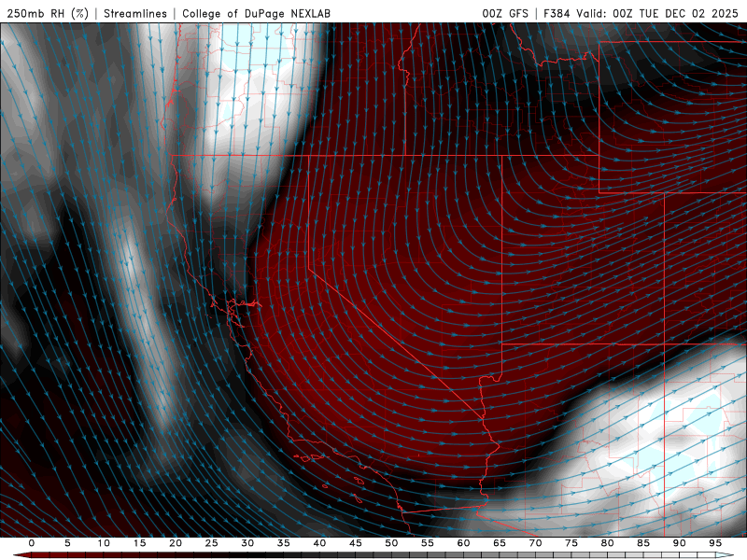
Task: Click the color bar value '70'
Action: click(535, 543)
